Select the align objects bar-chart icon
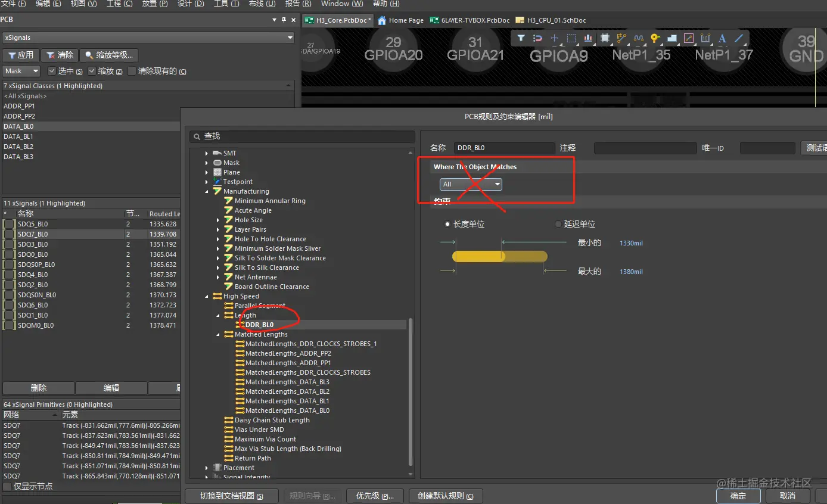This screenshot has width=827, height=504. [x=588, y=38]
